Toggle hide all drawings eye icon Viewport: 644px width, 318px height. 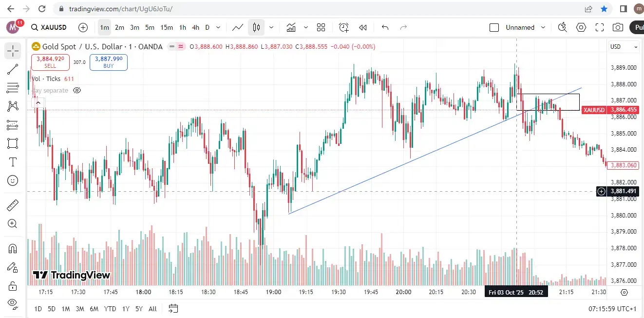[x=13, y=303]
